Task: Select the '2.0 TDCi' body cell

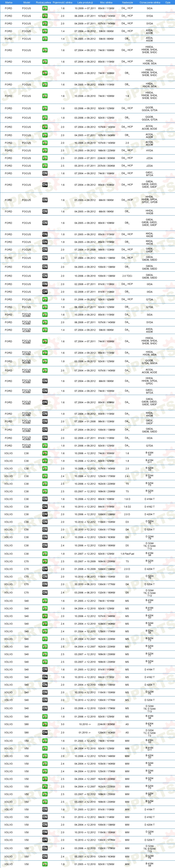Action: [x=127, y=276]
